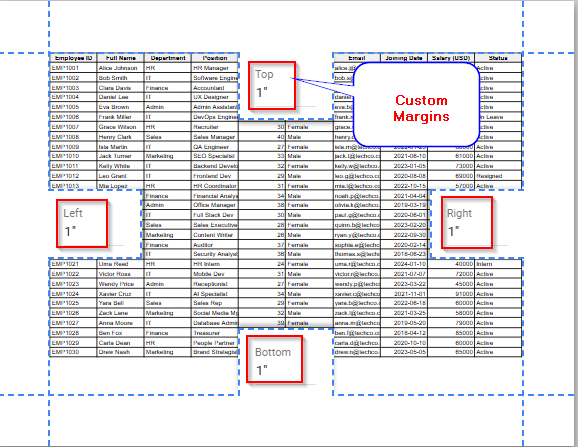Click the Office Manager position cell

215,205
